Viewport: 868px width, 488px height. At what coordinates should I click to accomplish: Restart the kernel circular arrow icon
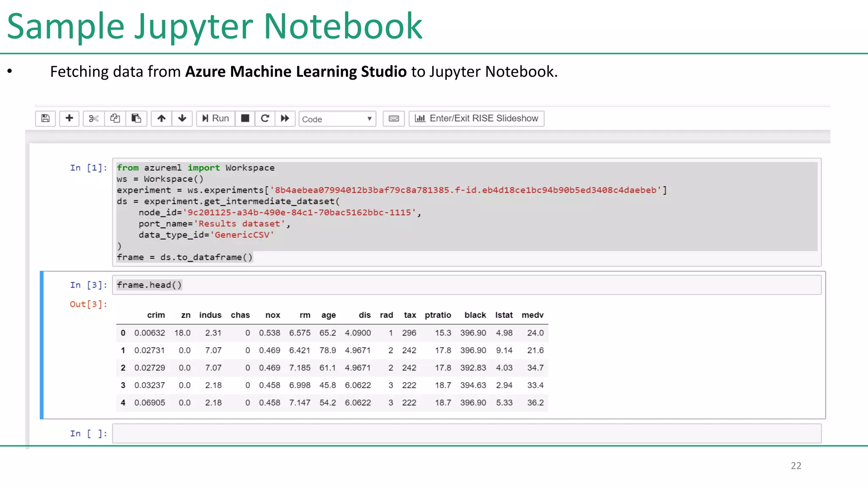pos(265,118)
